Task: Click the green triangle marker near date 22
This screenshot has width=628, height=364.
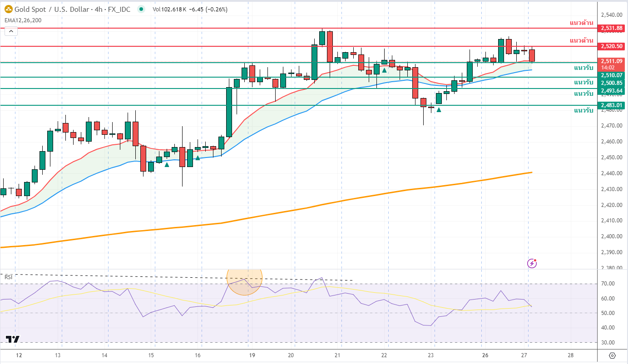Action: (384, 70)
